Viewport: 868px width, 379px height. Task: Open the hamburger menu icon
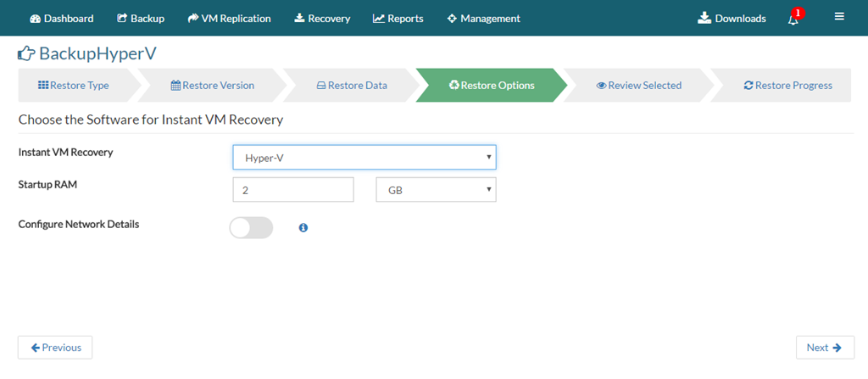point(839,17)
